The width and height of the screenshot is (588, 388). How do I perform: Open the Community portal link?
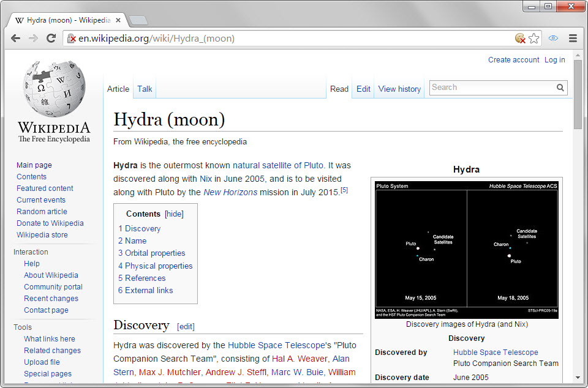[x=53, y=287]
